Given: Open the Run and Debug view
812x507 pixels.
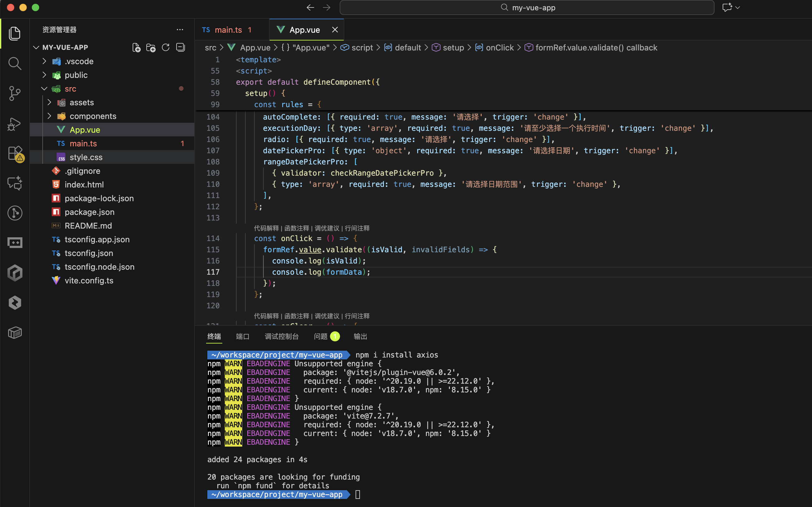Looking at the screenshot, I should tap(14, 124).
